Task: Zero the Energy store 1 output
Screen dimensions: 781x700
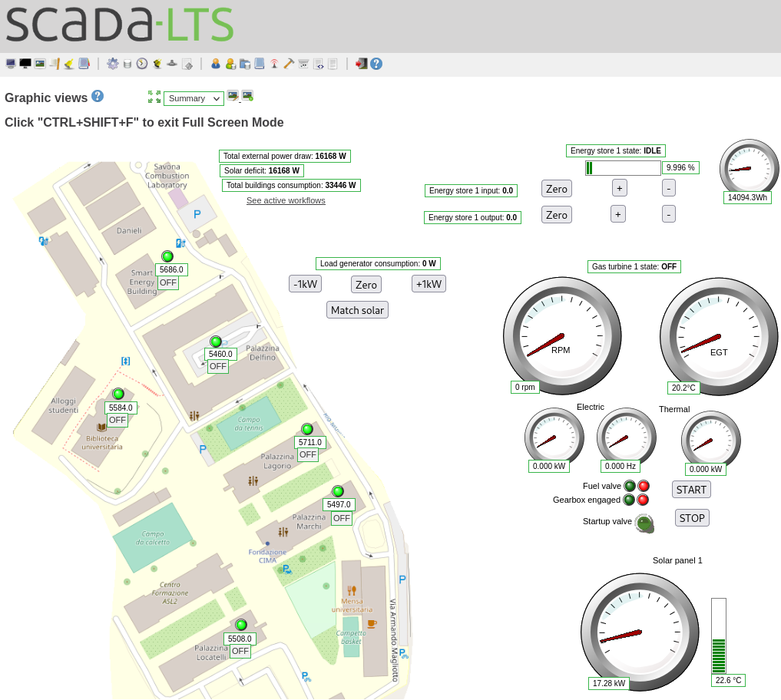Action: point(556,215)
